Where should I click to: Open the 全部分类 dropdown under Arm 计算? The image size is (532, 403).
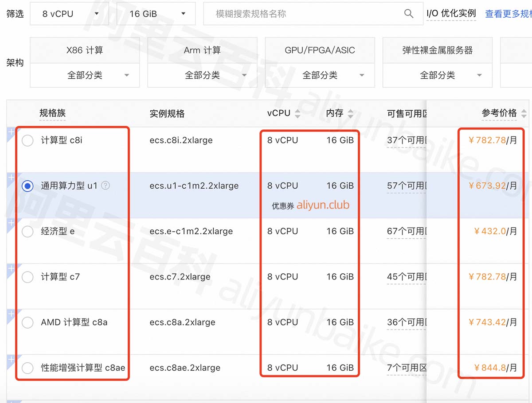202,75
